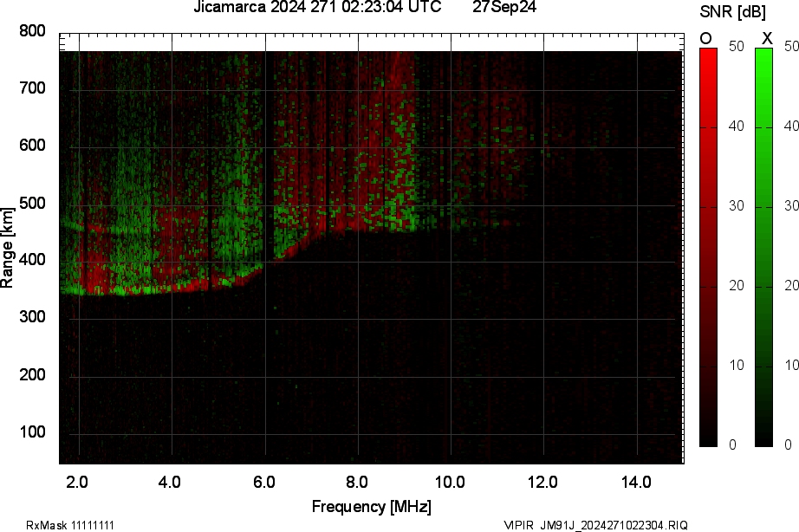Click the plot title 'Jicamarca 2024 271 02:23:04 UTC'
Image resolution: width=799 pixels, height=532 pixels.
(x=317, y=7)
